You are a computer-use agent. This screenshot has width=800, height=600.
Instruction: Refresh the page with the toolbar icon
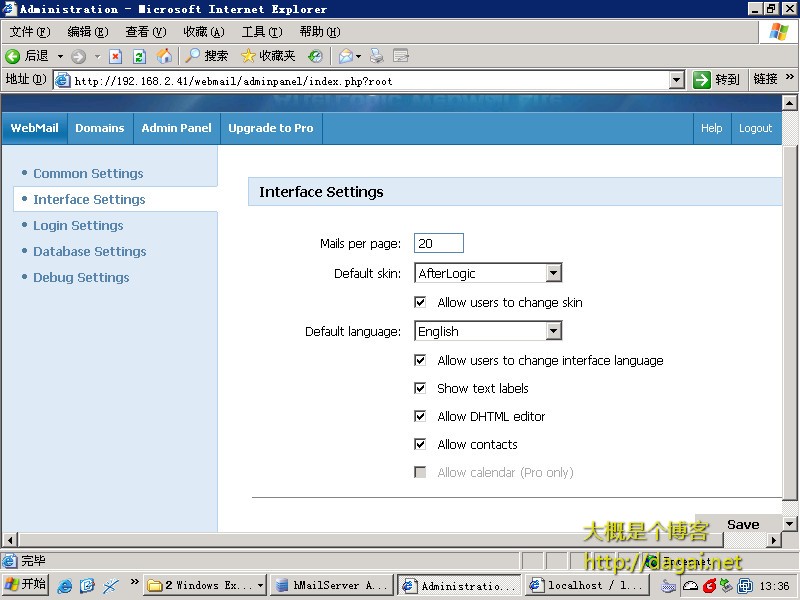point(140,56)
